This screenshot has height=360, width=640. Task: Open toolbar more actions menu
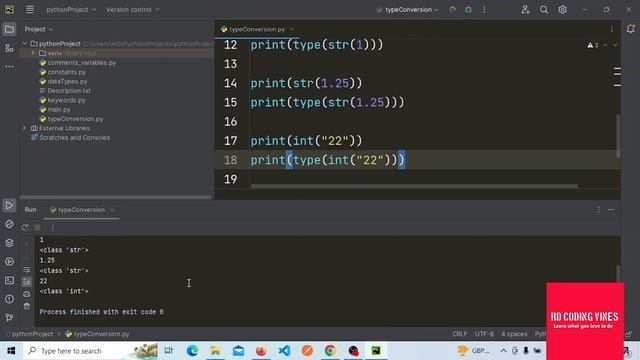tap(484, 9)
